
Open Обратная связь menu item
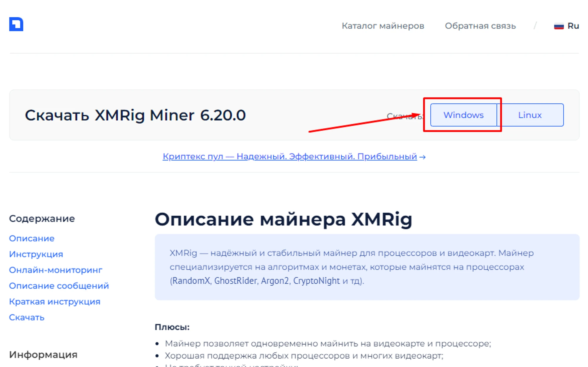click(480, 26)
